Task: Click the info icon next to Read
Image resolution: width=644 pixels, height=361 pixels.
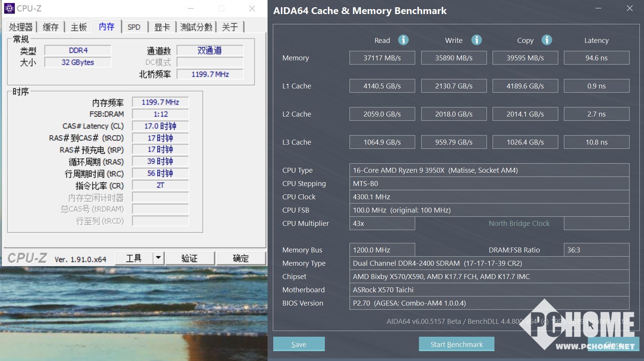Action: point(403,40)
